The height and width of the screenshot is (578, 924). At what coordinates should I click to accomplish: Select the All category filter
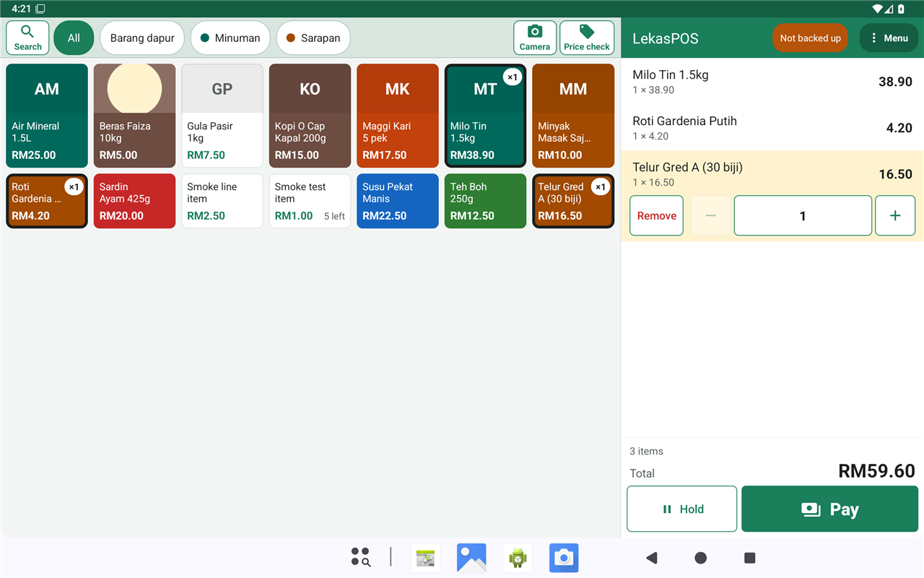(74, 38)
